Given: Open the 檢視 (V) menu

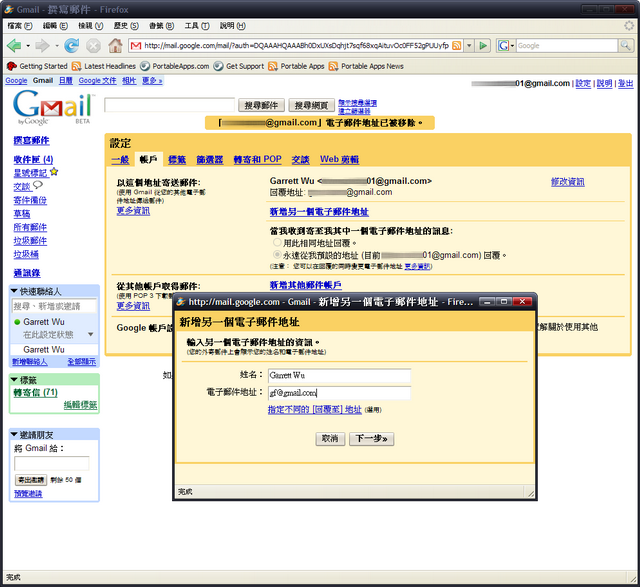Looking at the screenshot, I should click(x=91, y=26).
